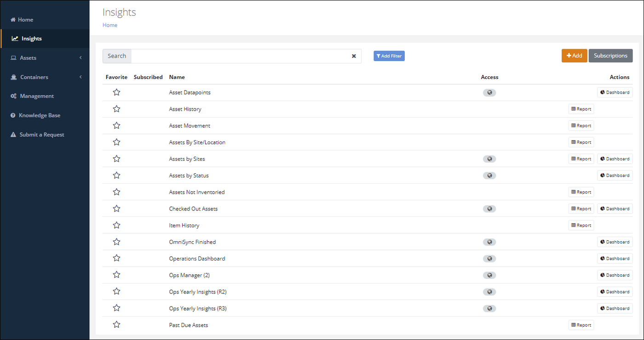Click globe access icon for Operations Dashboard
The width and height of the screenshot is (644, 340).
pyautogui.click(x=489, y=259)
